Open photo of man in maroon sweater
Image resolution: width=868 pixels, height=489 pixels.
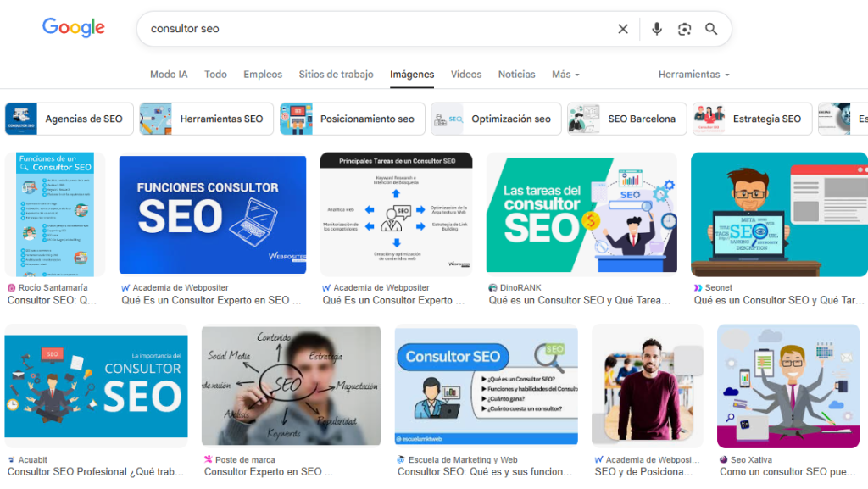[647, 386]
